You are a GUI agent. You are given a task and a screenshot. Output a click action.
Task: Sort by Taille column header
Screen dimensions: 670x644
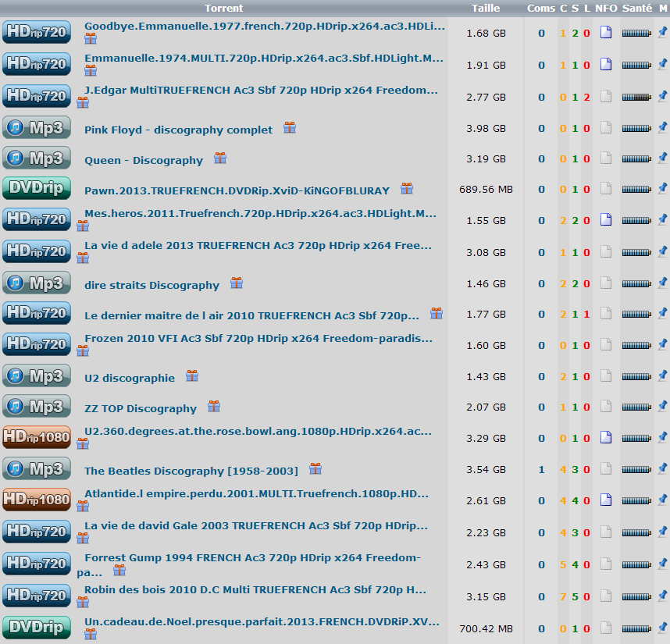pos(486,8)
